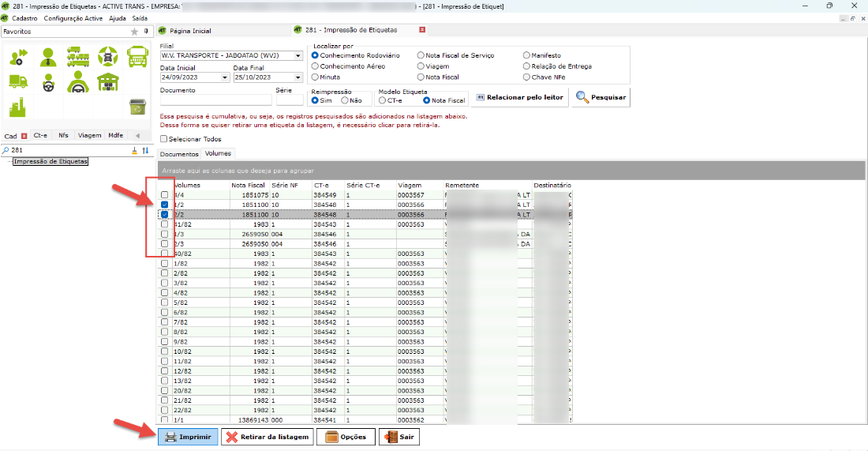The width and height of the screenshot is (868, 451).
Task: Click the sort arrows icon beside search 281
Action: (146, 150)
